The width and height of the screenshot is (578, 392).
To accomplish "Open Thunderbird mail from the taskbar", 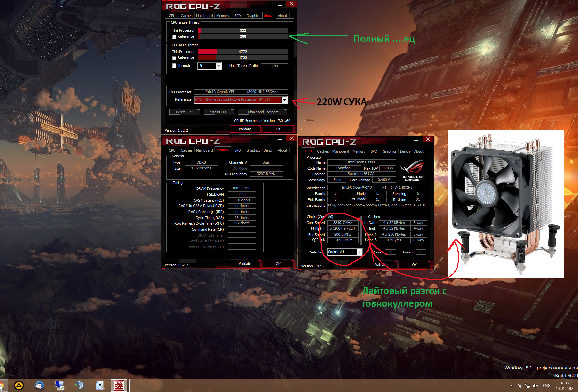I will pyautogui.click(x=40, y=385).
